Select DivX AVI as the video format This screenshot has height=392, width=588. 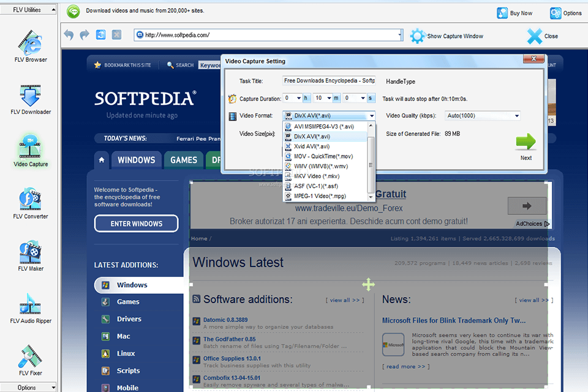[x=312, y=135]
